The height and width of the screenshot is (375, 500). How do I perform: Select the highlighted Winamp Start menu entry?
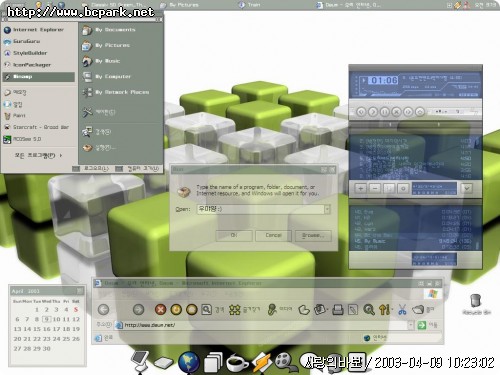point(39,77)
